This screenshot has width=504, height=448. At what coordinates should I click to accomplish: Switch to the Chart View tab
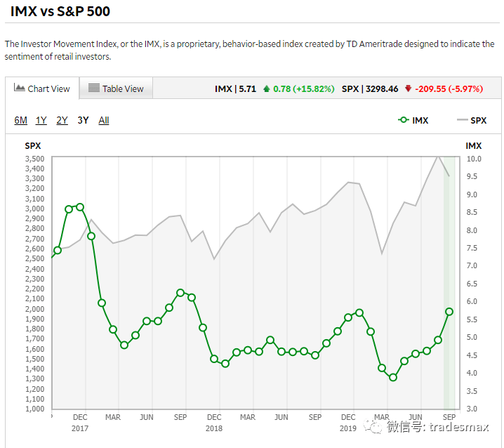tap(42, 88)
